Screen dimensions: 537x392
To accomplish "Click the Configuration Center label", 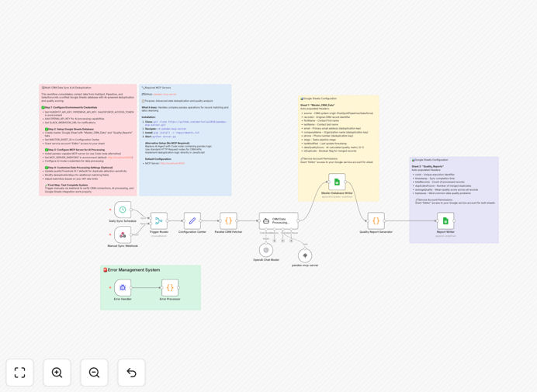I will click(192, 232).
